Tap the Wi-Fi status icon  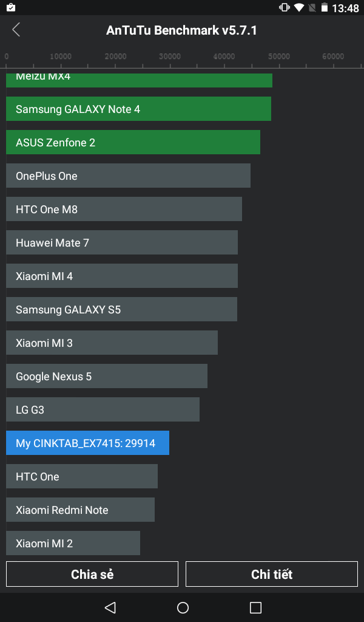coord(299,8)
